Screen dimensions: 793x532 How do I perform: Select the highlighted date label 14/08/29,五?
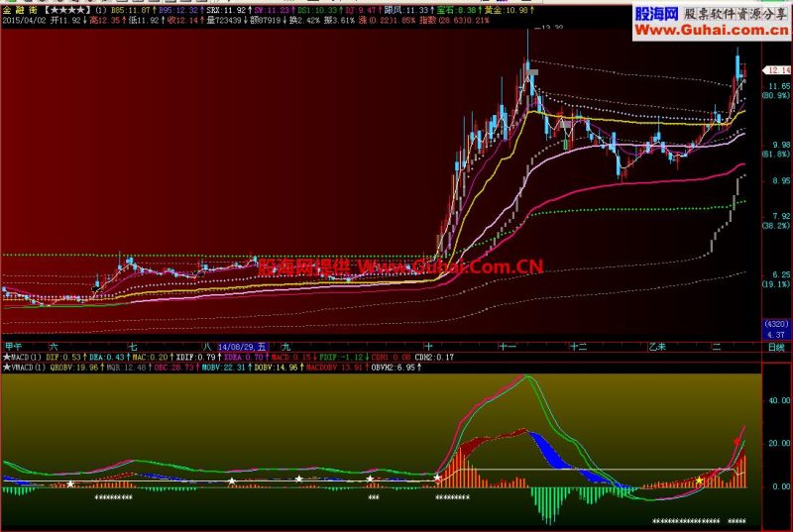click(242, 347)
